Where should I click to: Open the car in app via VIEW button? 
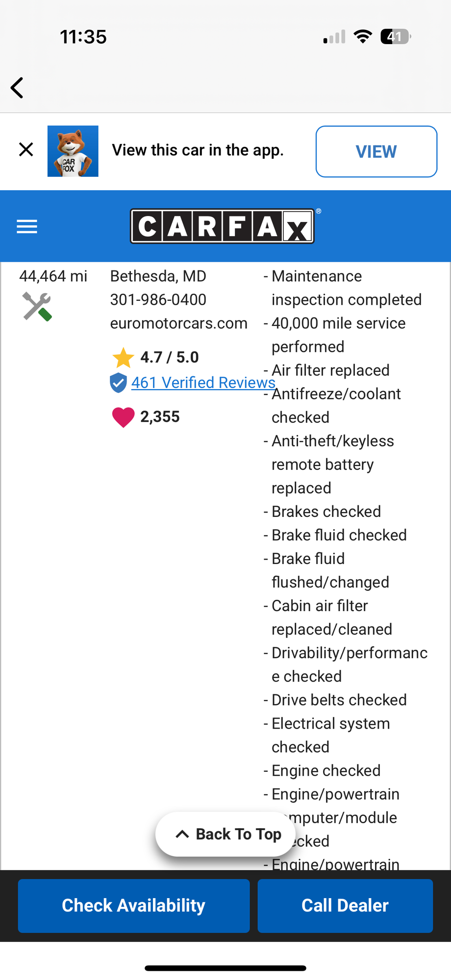click(376, 151)
